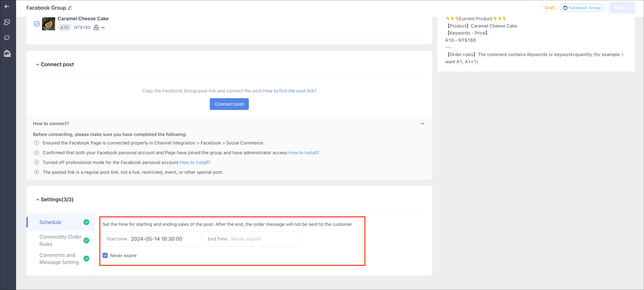
Task: Collapse the Connect post section
Action: tap(38, 65)
